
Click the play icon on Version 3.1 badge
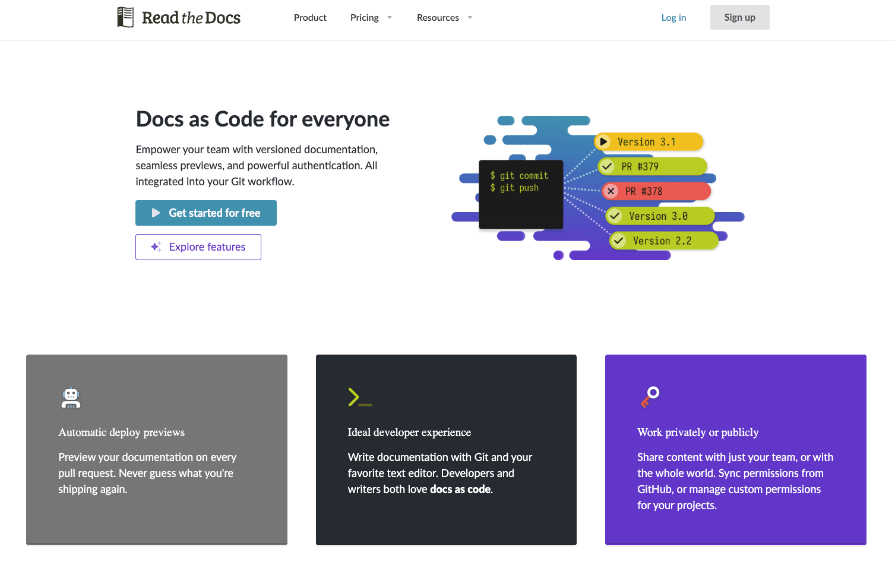pyautogui.click(x=604, y=142)
